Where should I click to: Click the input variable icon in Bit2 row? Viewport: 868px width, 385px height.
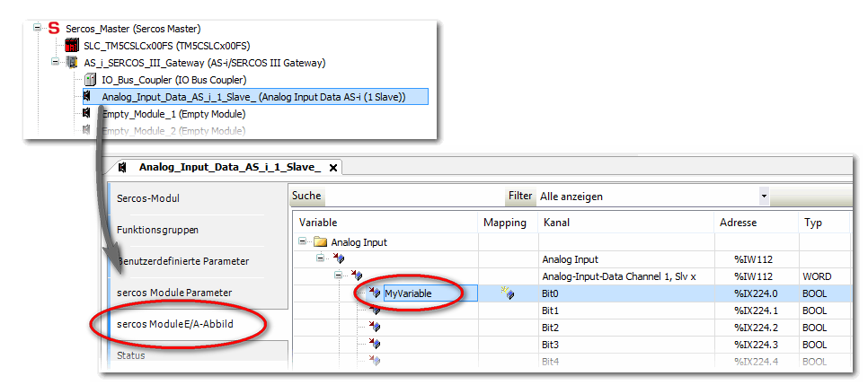click(x=374, y=327)
